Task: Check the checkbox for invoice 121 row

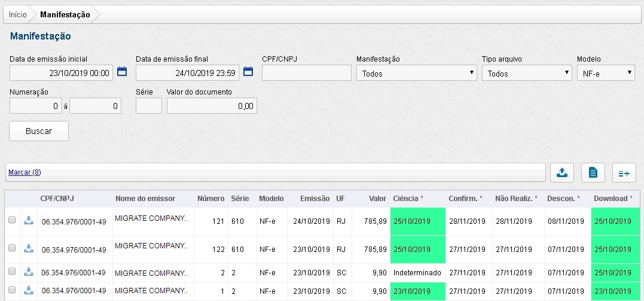Action: (x=12, y=221)
